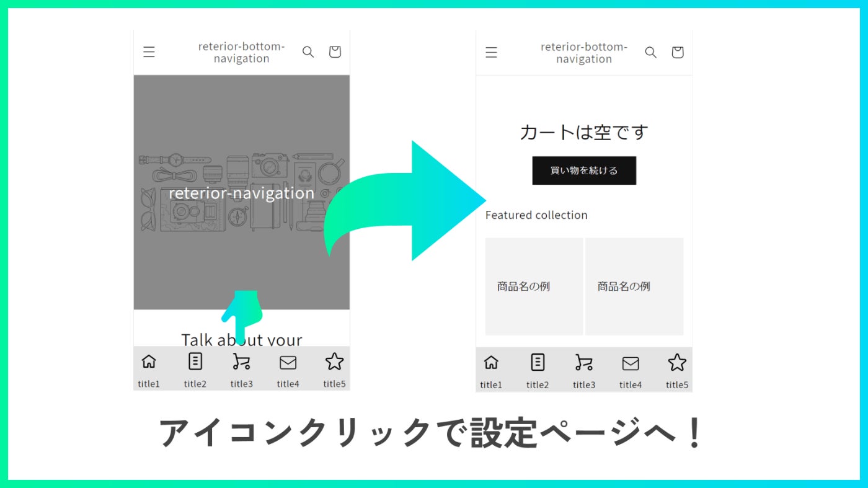Select title4 label in left bottom navigation
The height and width of the screenshot is (488, 868).
click(x=288, y=384)
